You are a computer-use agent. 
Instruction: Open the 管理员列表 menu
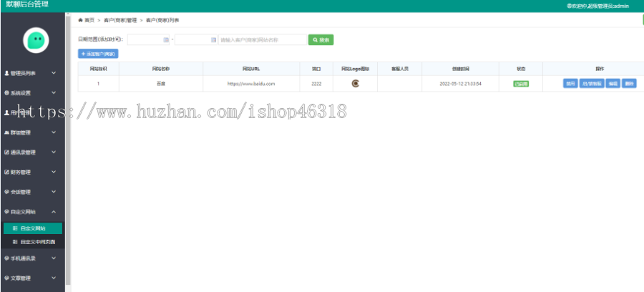pyautogui.click(x=32, y=73)
